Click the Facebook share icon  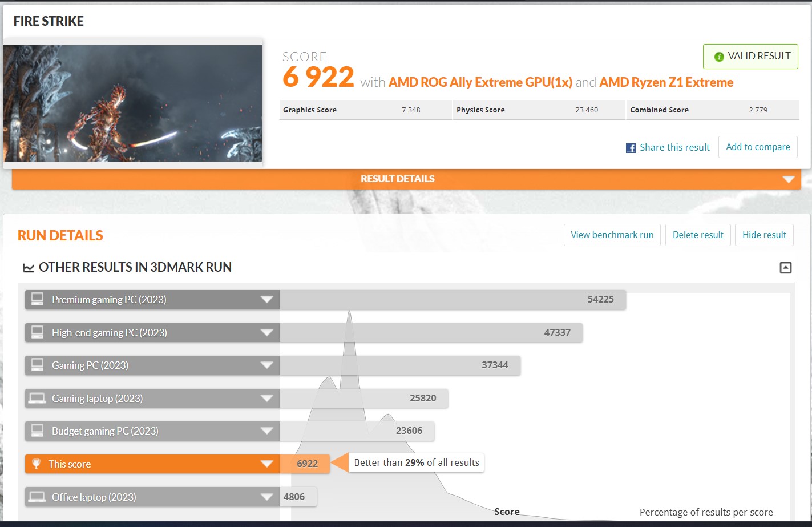pos(631,148)
